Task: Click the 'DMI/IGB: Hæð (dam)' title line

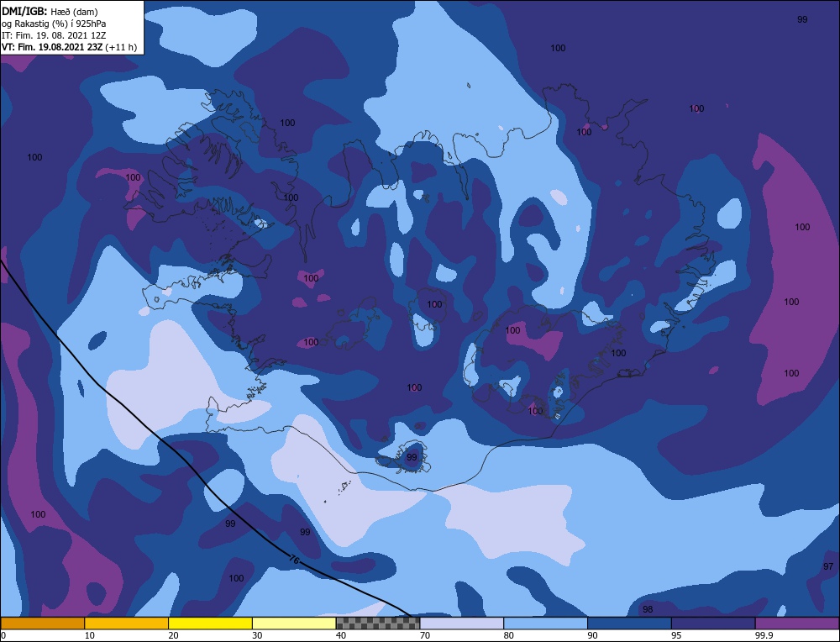Action: point(50,11)
